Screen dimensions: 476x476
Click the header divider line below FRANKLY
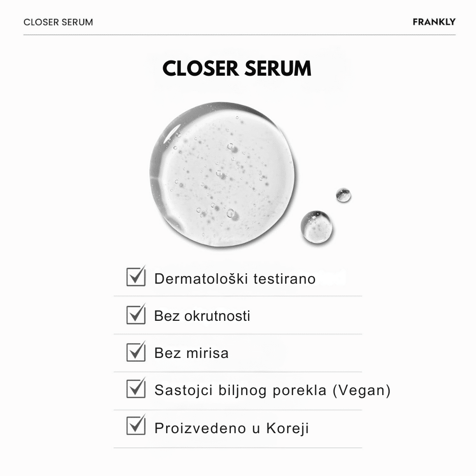[239, 35]
